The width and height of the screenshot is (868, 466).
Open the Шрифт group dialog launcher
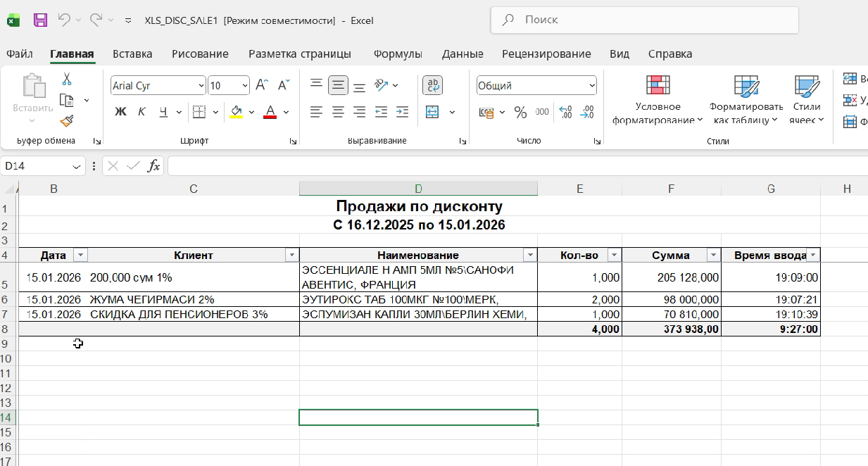click(293, 141)
